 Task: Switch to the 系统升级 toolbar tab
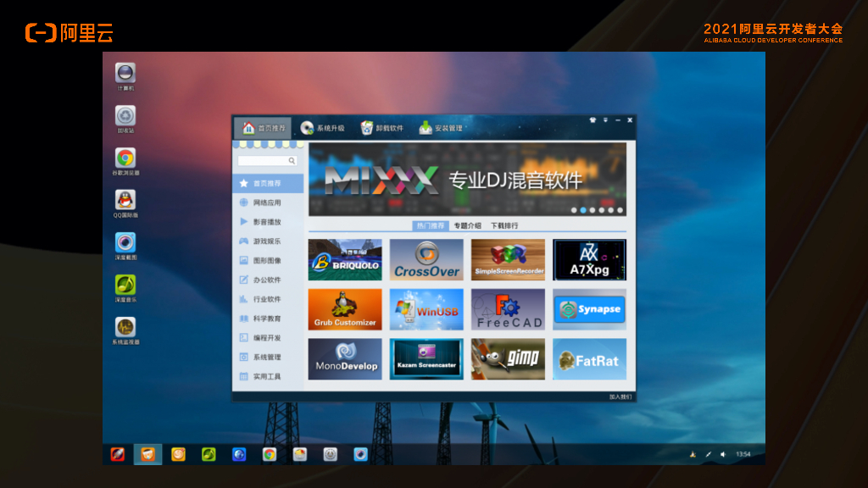322,128
